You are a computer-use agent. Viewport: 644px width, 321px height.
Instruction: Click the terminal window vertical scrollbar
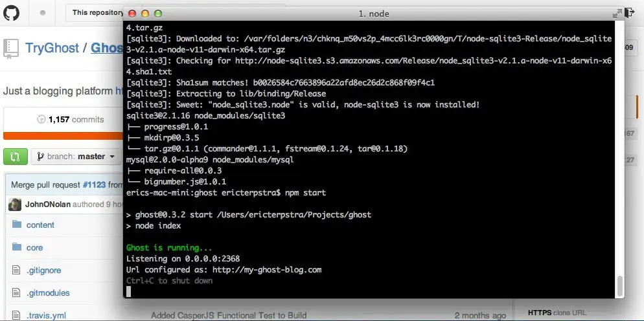(620, 286)
